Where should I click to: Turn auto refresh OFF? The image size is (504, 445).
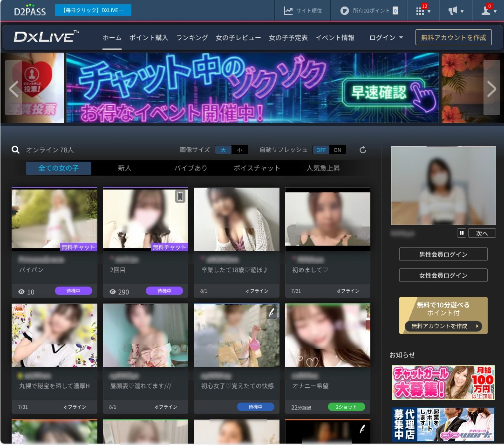click(x=321, y=150)
